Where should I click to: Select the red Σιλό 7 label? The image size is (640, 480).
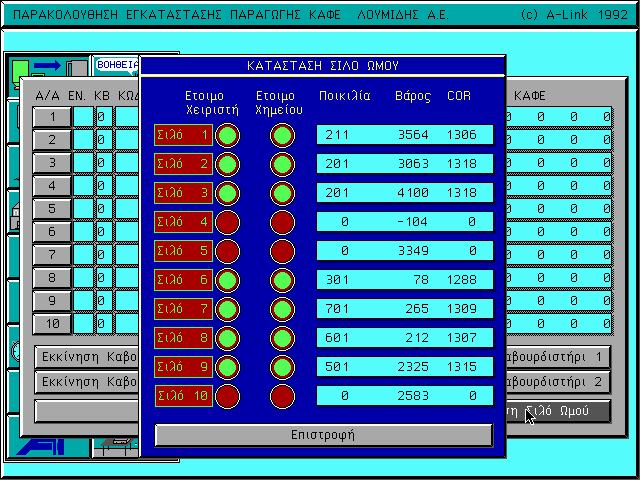(x=183, y=309)
